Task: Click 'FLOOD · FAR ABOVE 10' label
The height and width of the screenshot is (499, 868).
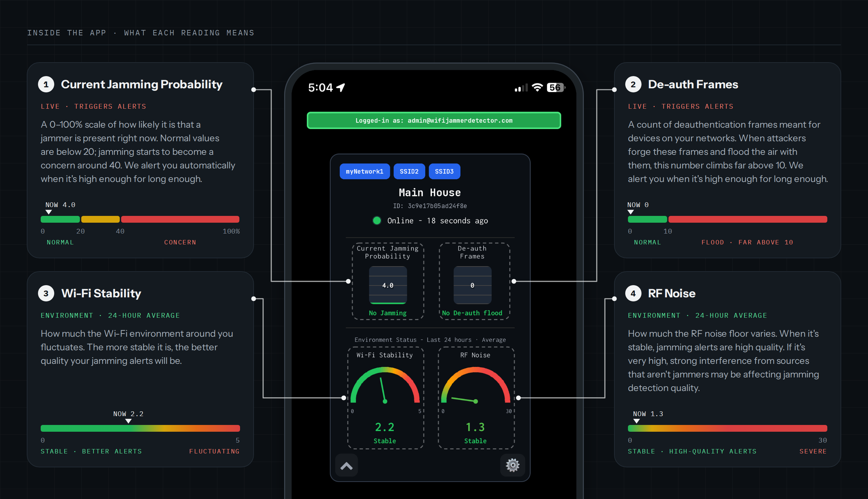Action: pyautogui.click(x=747, y=242)
